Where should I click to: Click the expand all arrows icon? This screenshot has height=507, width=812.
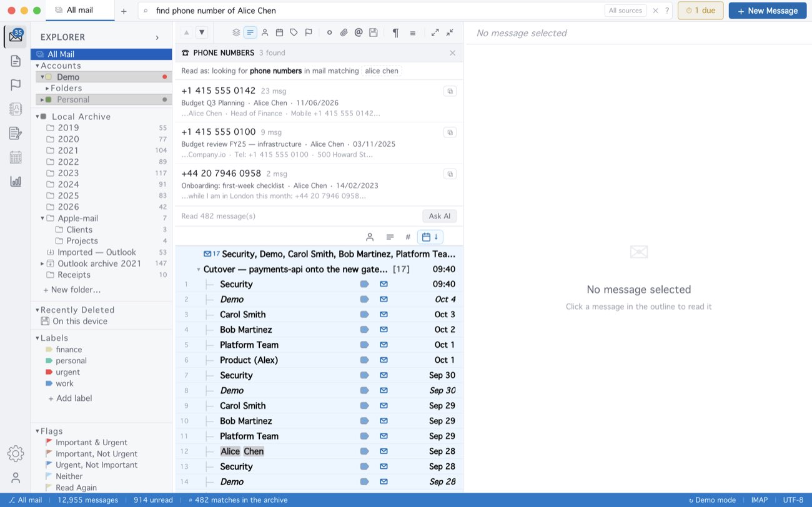435,33
